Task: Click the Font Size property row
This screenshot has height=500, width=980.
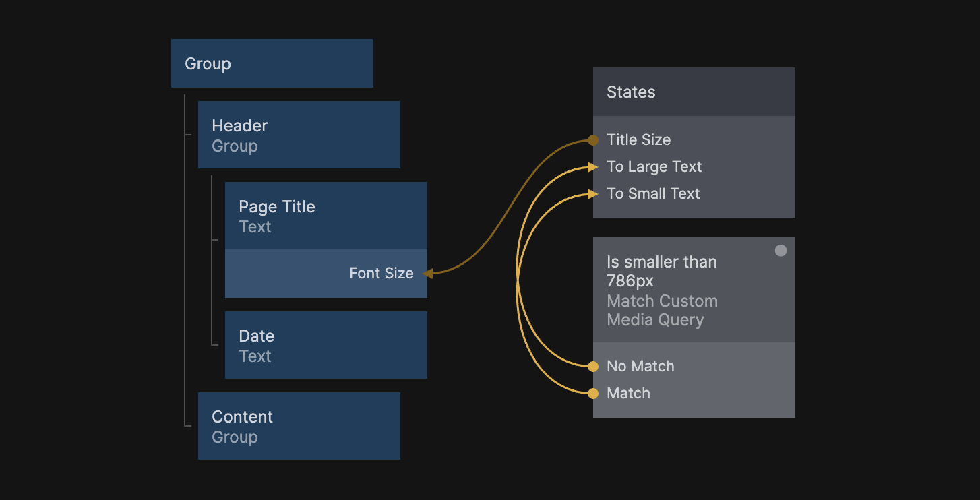Action: click(326, 274)
